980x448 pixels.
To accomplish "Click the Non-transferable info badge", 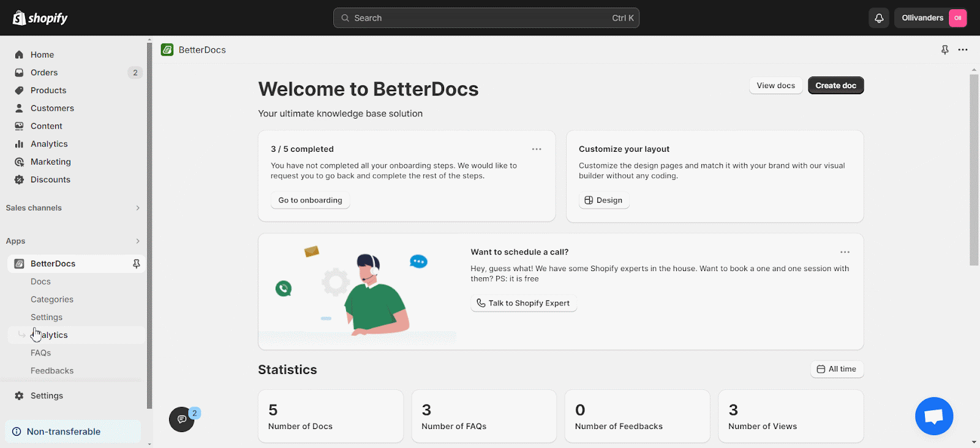I will [73, 431].
